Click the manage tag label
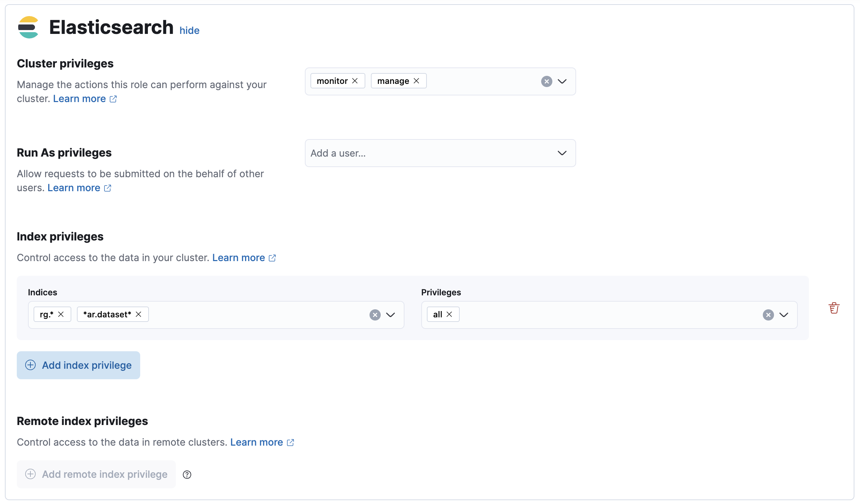Viewport: 860px width, 504px height. pyautogui.click(x=393, y=81)
